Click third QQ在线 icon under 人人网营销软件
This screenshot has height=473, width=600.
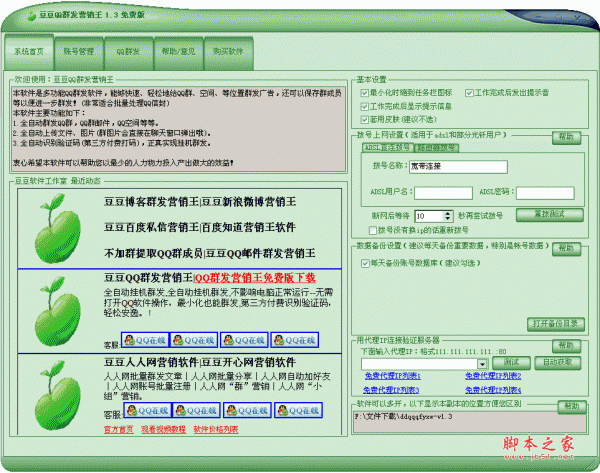pyautogui.click(x=248, y=410)
